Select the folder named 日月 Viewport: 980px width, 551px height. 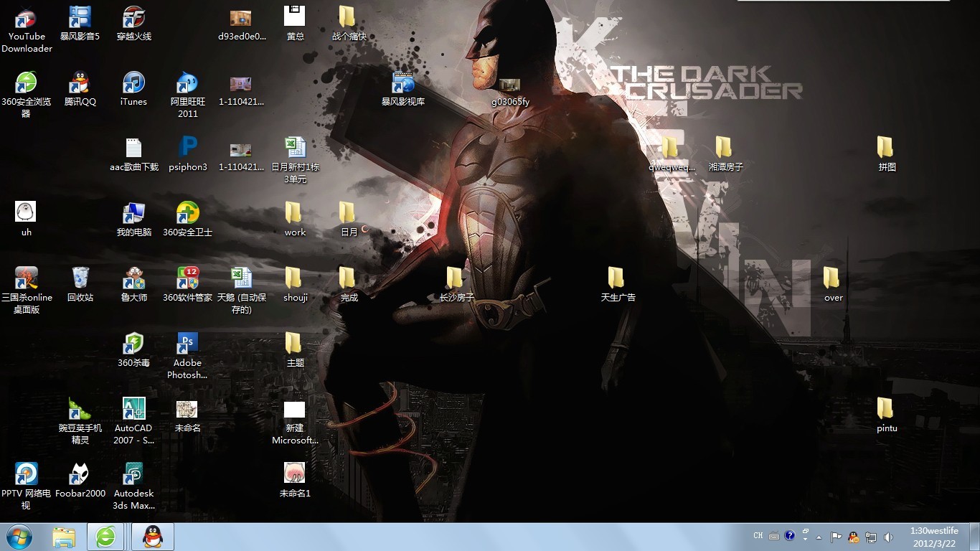(349, 220)
